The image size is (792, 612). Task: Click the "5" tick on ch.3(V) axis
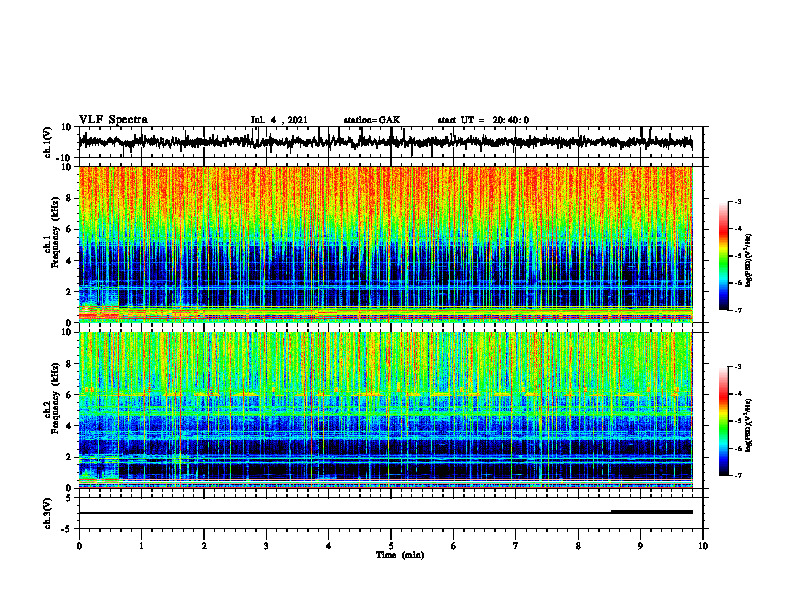[70, 498]
